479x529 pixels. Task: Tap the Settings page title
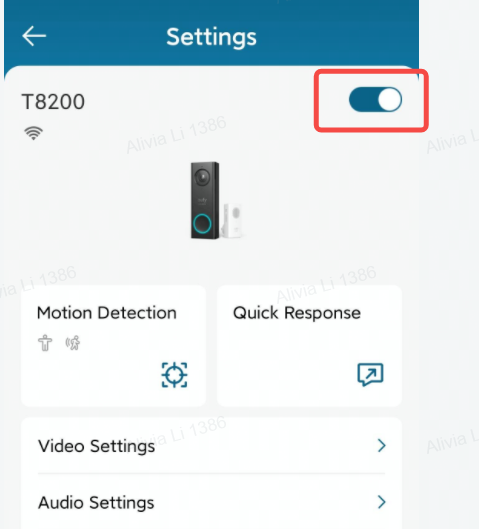point(212,37)
